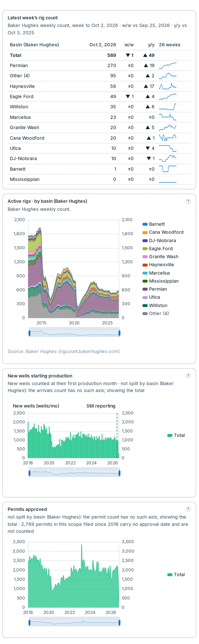Click New wells starting production title
This screenshot has width=199, height=644.
coord(40,376)
